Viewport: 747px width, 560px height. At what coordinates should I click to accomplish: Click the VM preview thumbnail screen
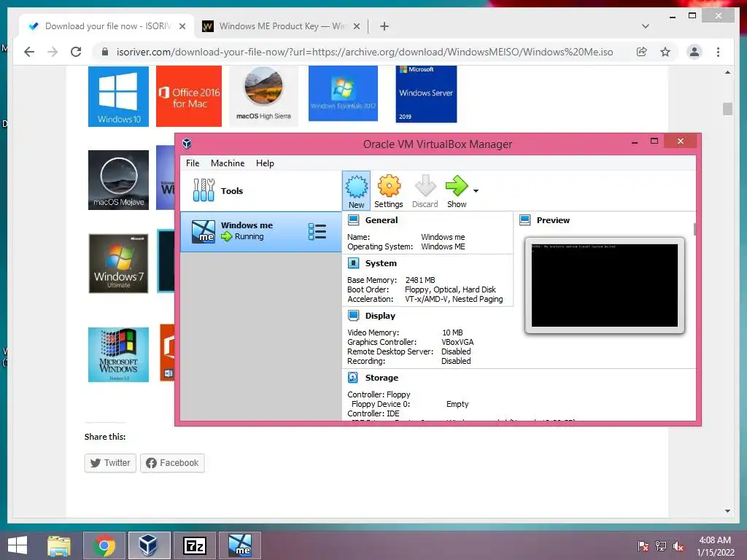[x=605, y=285]
